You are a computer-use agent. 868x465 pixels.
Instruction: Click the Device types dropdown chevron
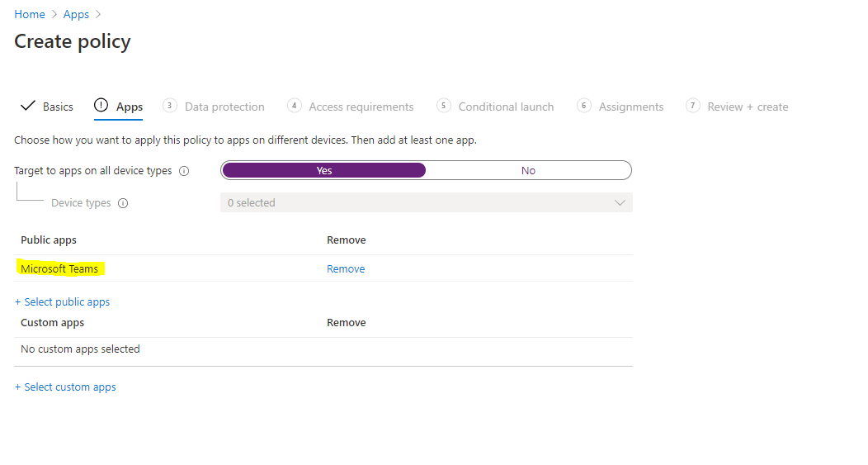point(620,203)
